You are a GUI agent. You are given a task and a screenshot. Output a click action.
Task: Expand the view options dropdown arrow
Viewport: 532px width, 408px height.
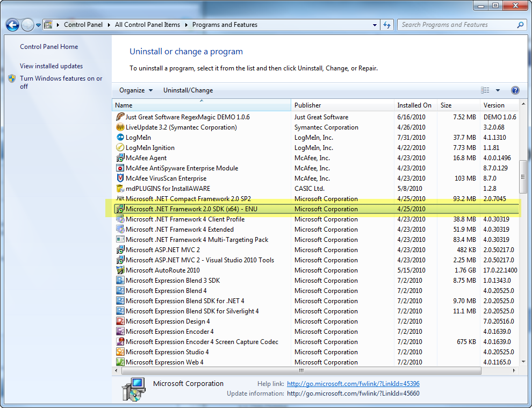click(x=498, y=90)
